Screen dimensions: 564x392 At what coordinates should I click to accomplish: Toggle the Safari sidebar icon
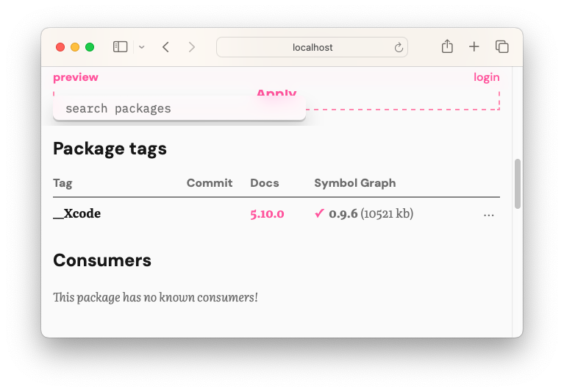pyautogui.click(x=120, y=47)
